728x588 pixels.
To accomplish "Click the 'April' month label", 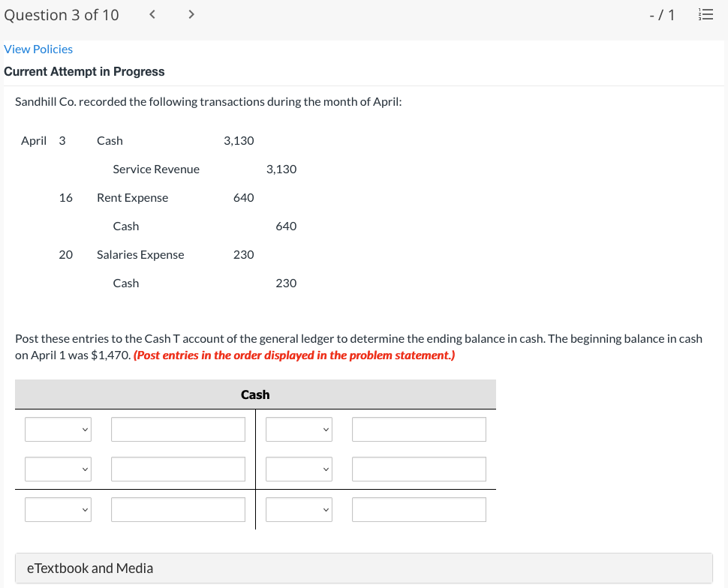I will pos(34,140).
